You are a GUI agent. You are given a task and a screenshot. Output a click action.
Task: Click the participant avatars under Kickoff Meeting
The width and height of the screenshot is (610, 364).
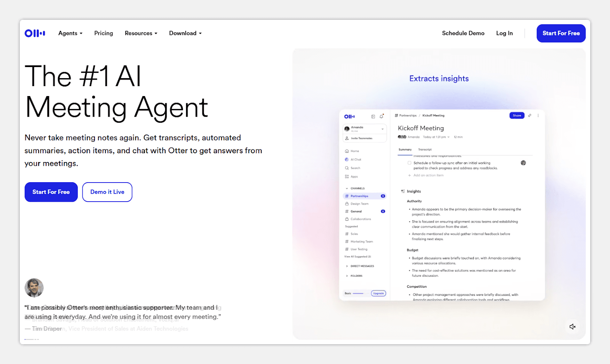[402, 137]
